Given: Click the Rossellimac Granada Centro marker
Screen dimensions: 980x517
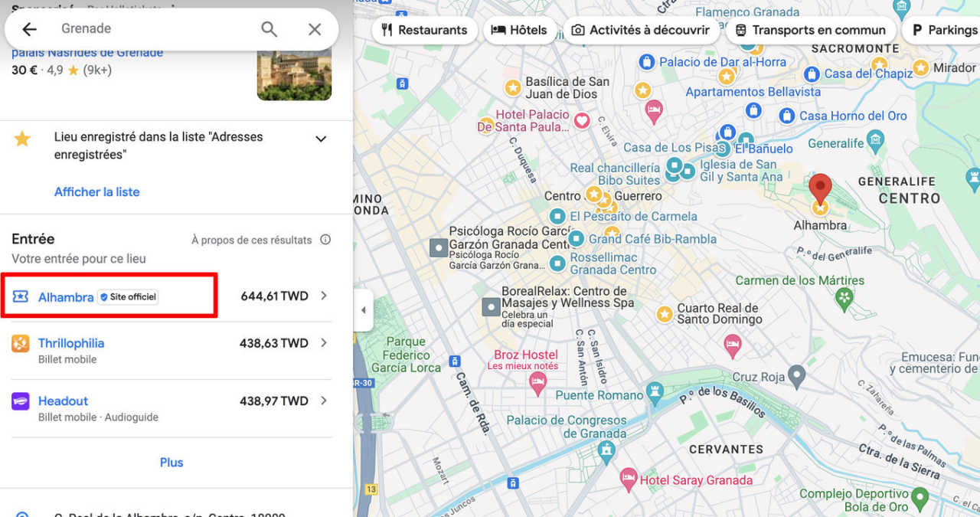Looking at the screenshot, I should [x=557, y=263].
